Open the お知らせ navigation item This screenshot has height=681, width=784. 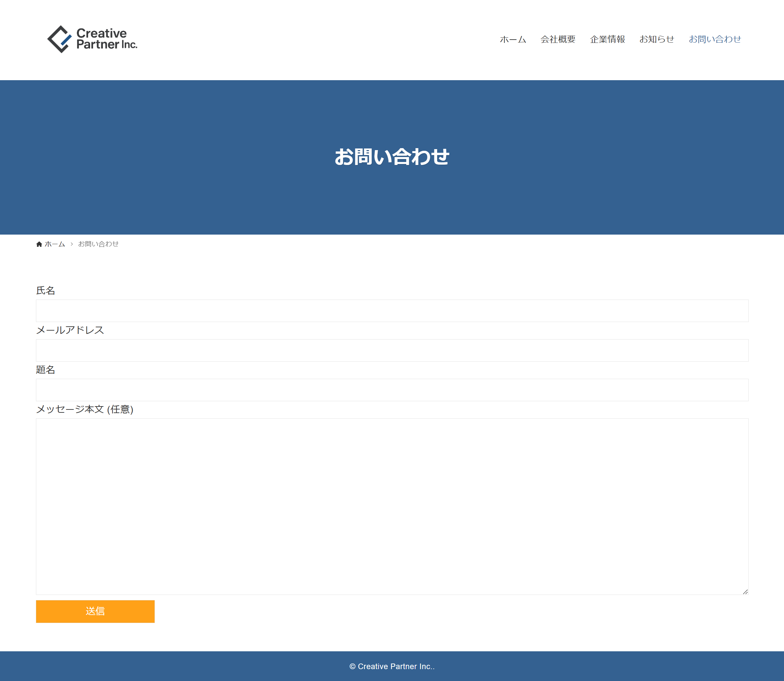[x=656, y=39]
